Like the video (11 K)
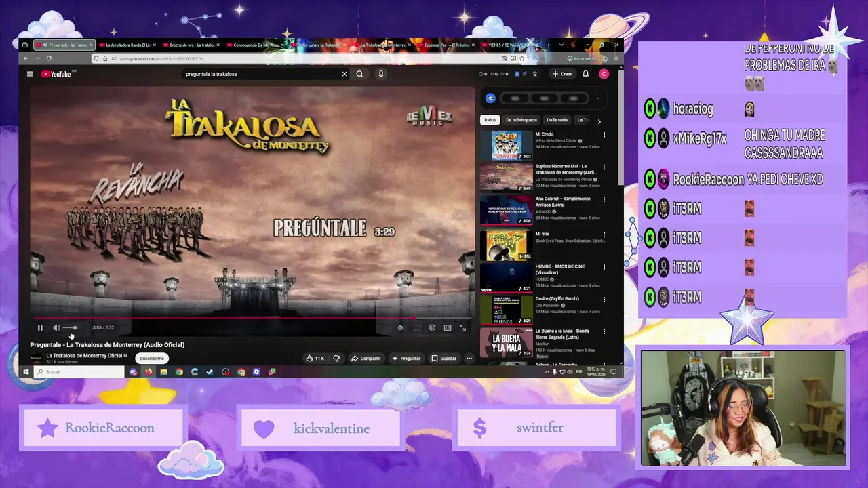Viewport: 868px width, 488px height. [x=315, y=358]
